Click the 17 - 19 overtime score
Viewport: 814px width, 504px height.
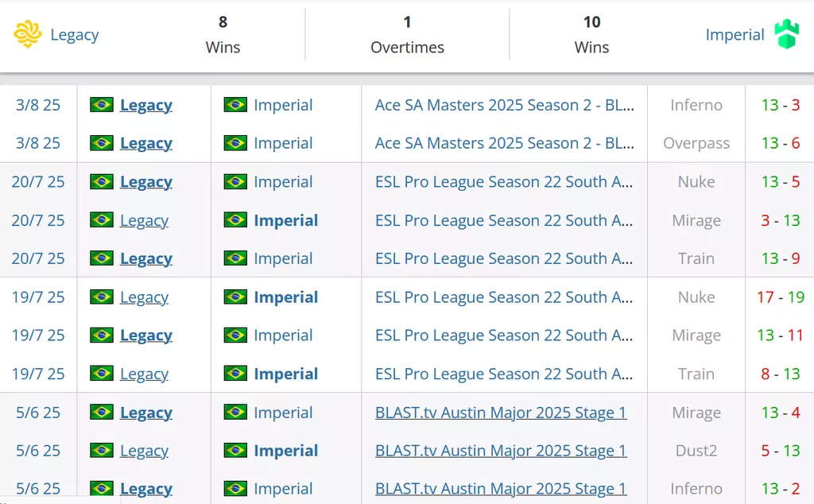pyautogui.click(x=781, y=297)
